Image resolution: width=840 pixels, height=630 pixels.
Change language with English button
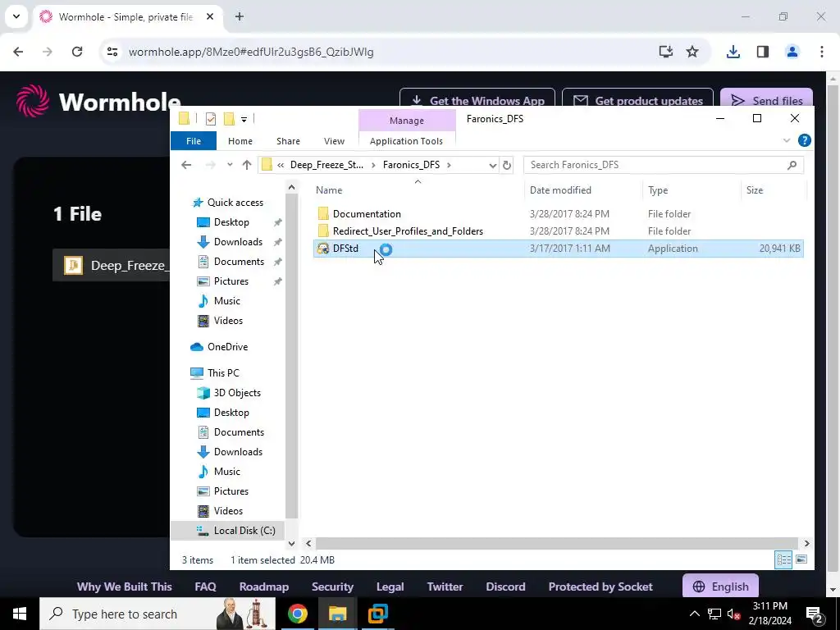720,587
